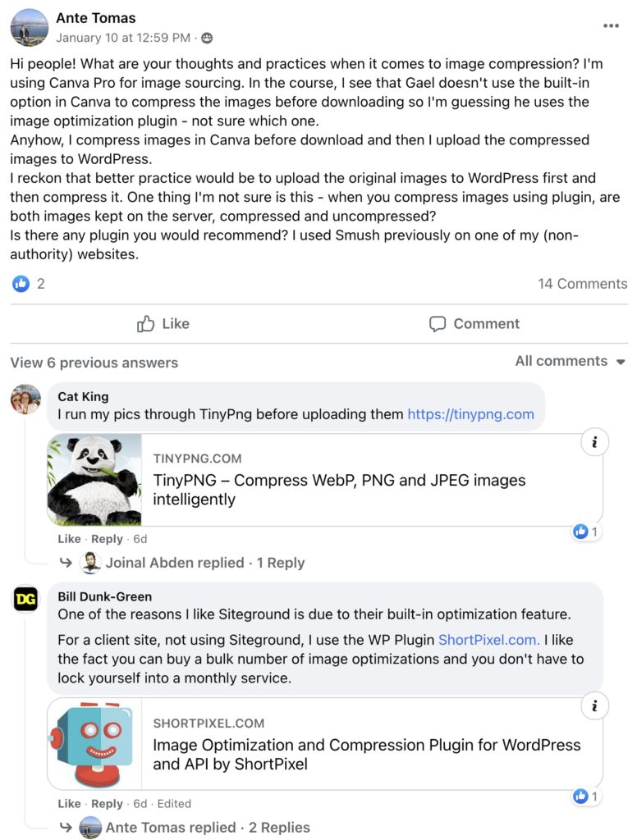
Task: Click the Comment button
Action: 474,323
